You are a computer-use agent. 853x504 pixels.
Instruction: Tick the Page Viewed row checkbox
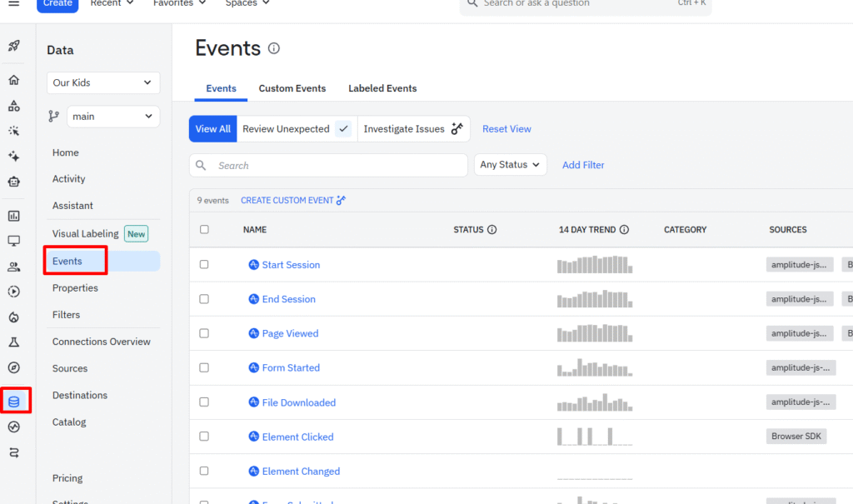[204, 333]
